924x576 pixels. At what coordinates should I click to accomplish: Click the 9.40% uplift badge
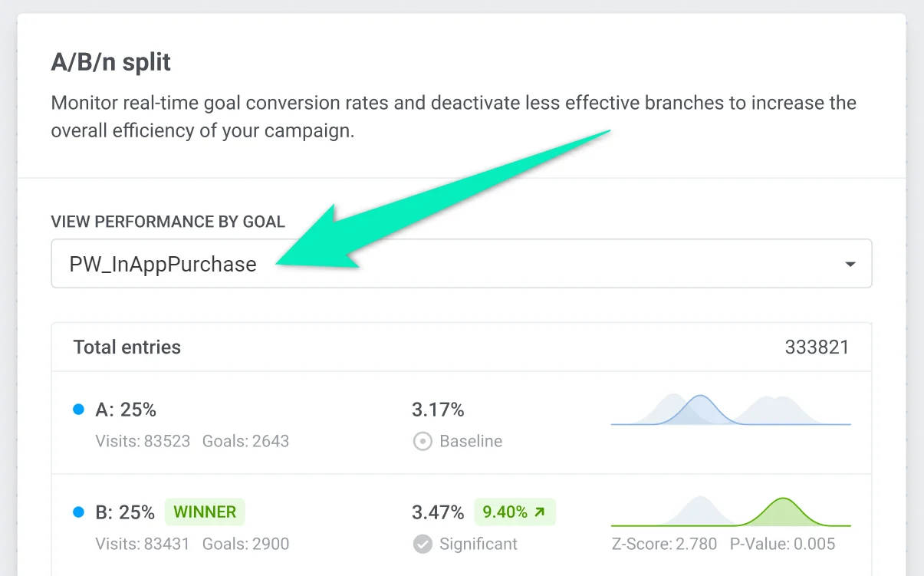click(x=515, y=512)
